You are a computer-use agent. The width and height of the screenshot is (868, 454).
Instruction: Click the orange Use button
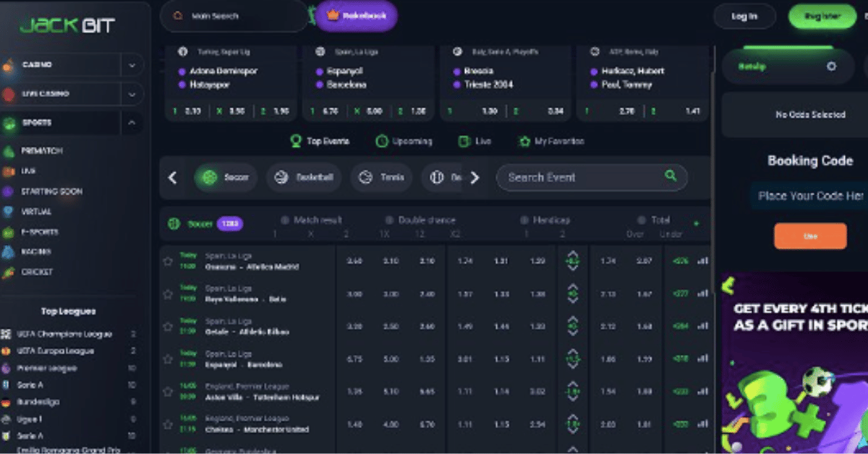810,236
